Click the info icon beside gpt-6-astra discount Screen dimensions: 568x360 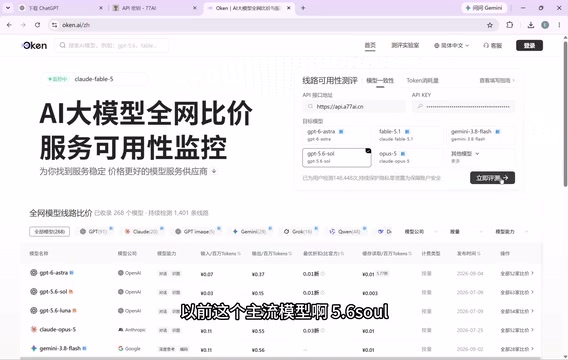click(x=323, y=274)
